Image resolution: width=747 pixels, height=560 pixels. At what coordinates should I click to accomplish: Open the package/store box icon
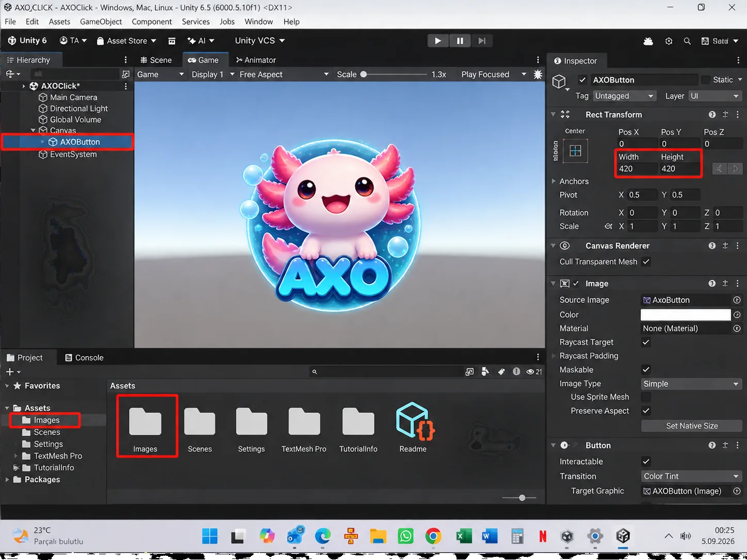(x=172, y=41)
